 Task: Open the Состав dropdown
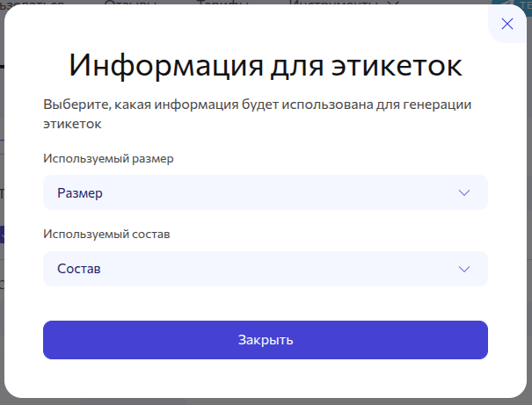click(265, 269)
